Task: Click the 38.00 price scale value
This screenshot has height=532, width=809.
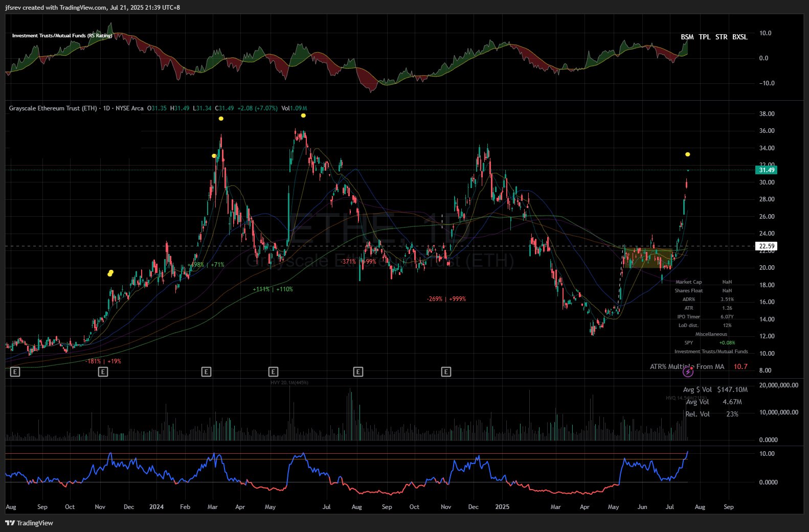Action: [x=767, y=114]
